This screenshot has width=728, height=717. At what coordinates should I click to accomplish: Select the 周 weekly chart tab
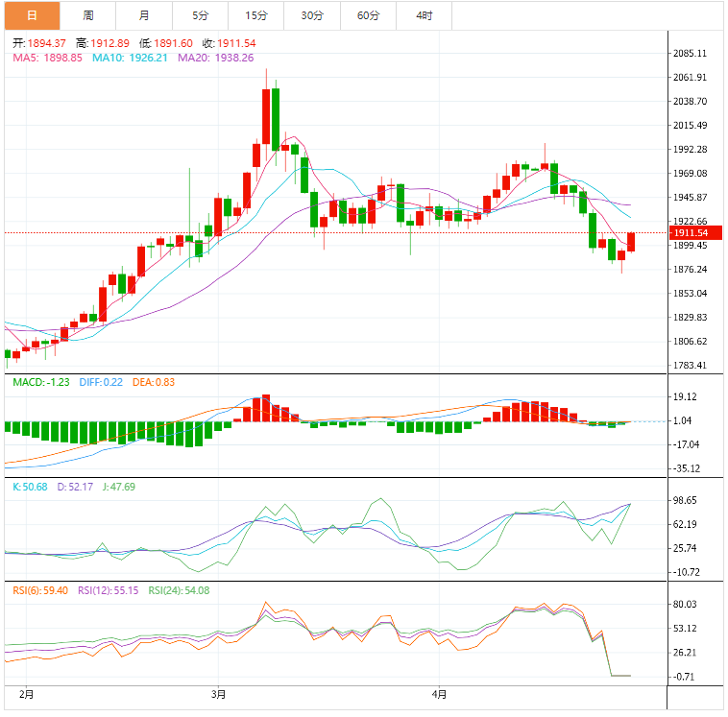point(88,15)
